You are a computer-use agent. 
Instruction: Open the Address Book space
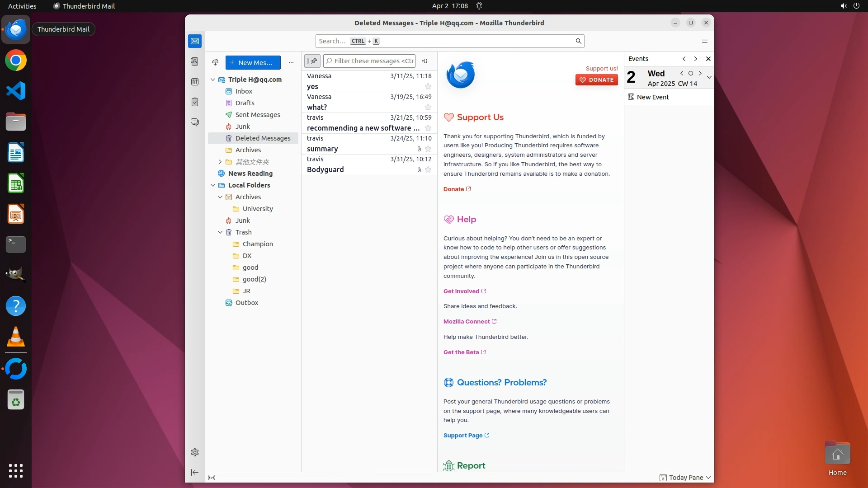195,61
